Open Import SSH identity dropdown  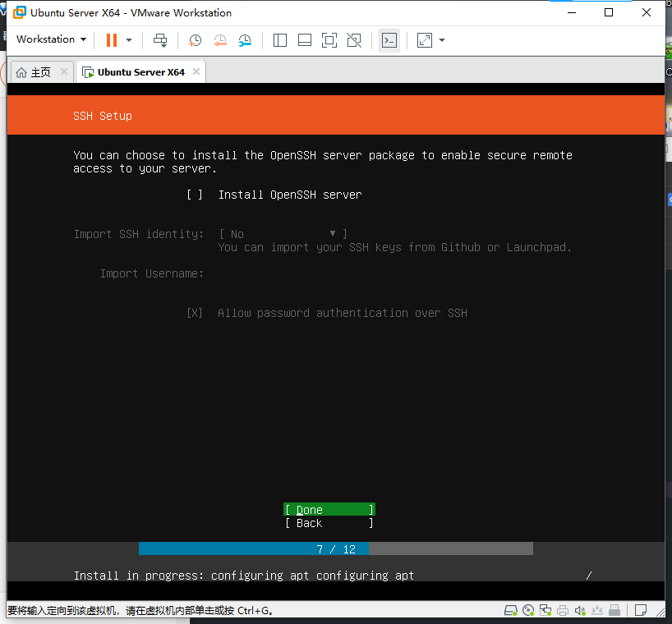coord(283,234)
